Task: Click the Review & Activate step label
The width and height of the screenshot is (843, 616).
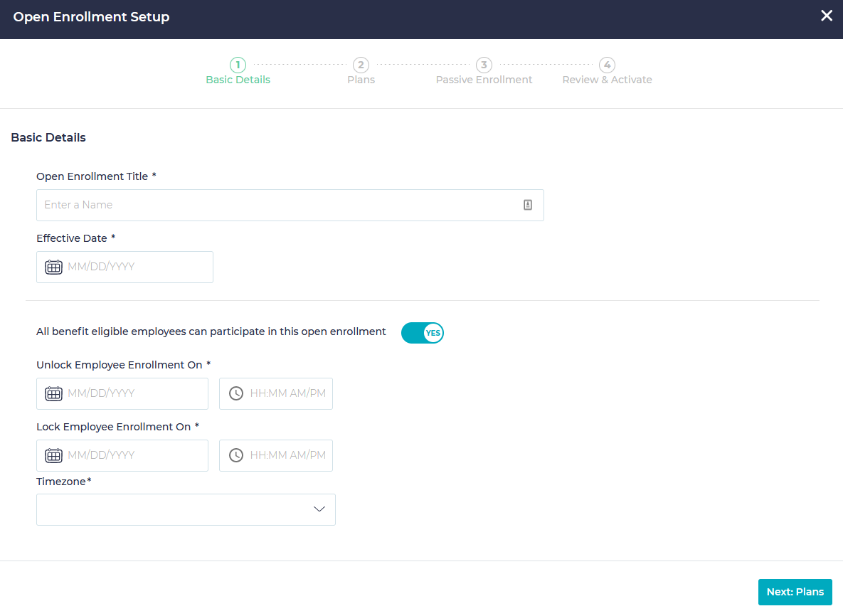Action: click(x=607, y=79)
